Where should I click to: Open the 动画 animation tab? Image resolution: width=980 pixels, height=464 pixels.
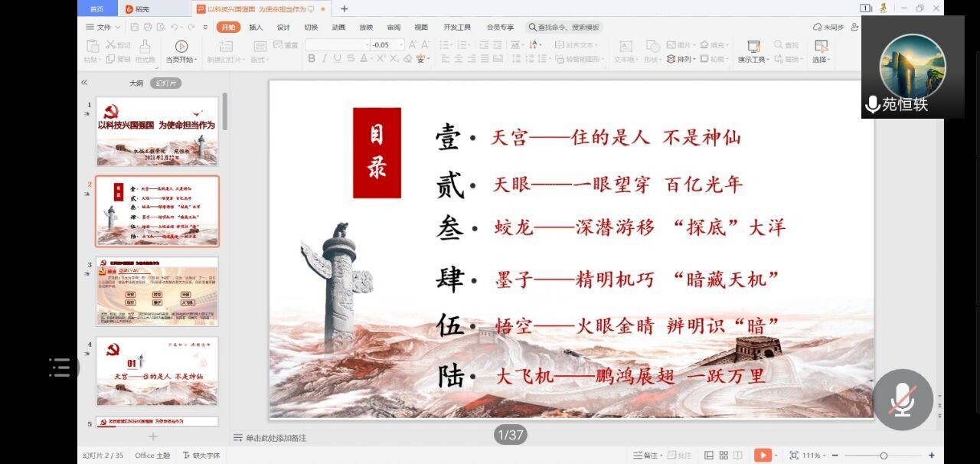(x=338, y=28)
